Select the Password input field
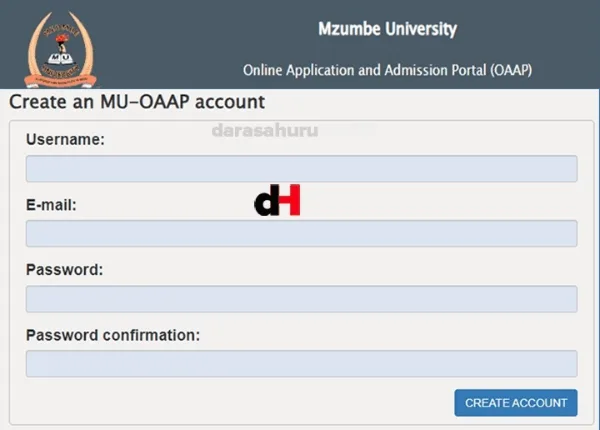 click(302, 299)
